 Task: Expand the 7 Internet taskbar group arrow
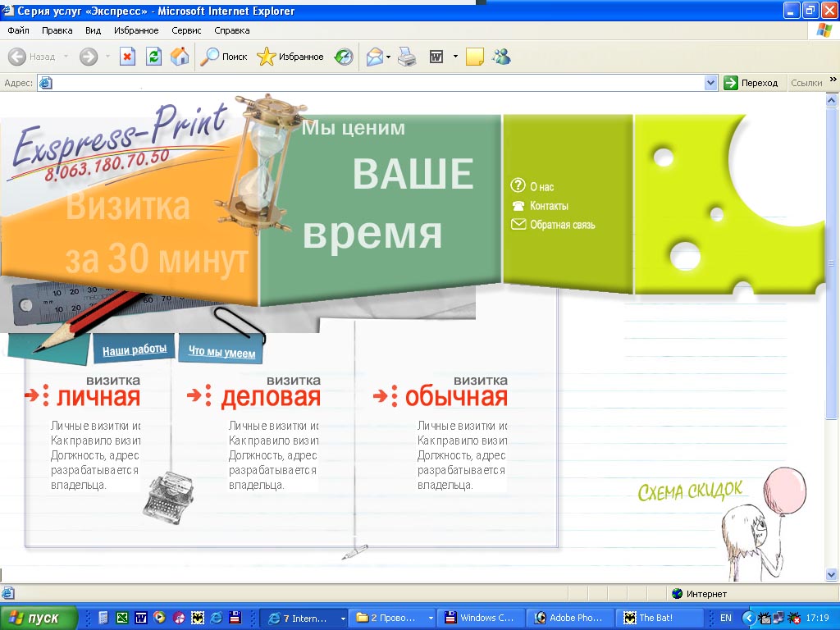(x=342, y=619)
